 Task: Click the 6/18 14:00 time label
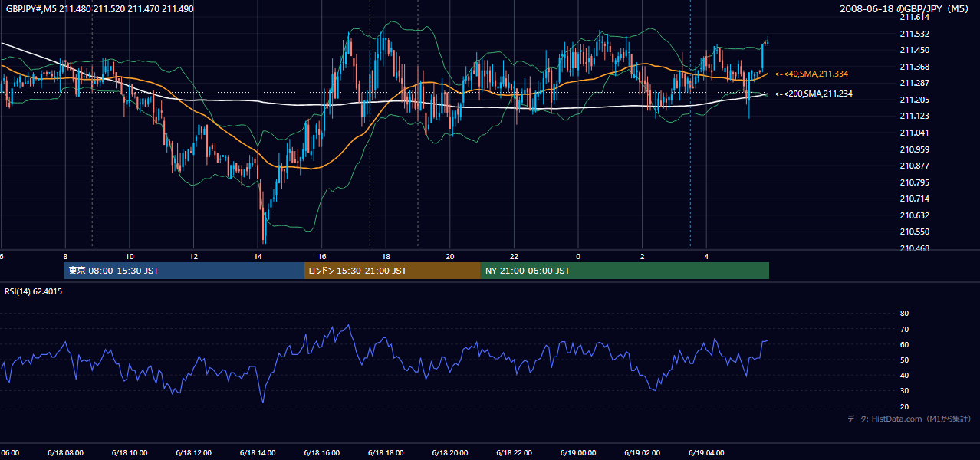[257, 453]
